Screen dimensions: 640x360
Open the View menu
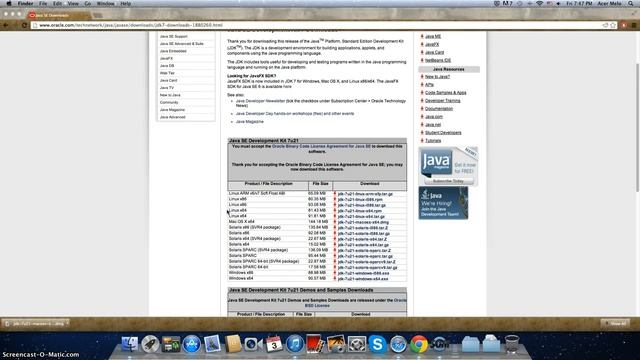tap(73, 3)
